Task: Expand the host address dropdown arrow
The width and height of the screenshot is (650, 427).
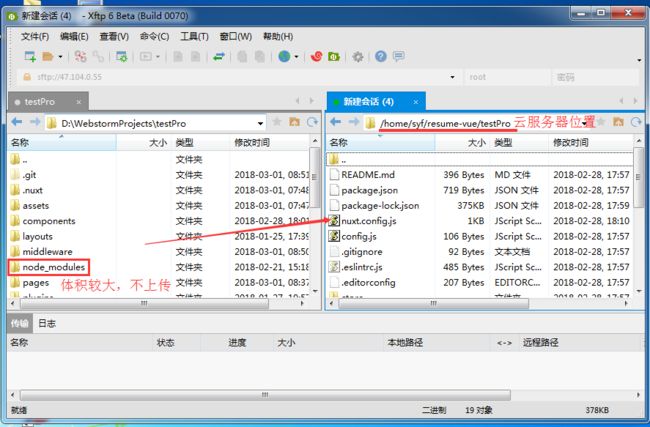Action: click(x=452, y=77)
